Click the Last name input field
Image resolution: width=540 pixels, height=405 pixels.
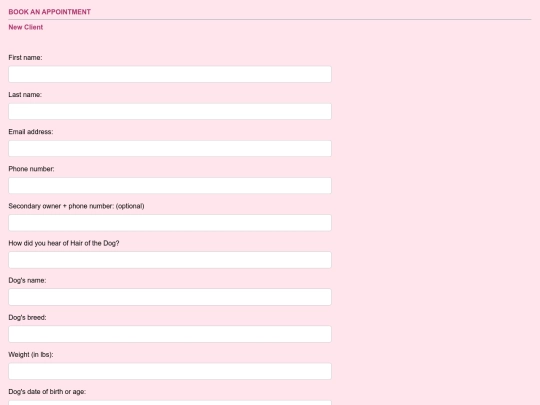[170, 112]
